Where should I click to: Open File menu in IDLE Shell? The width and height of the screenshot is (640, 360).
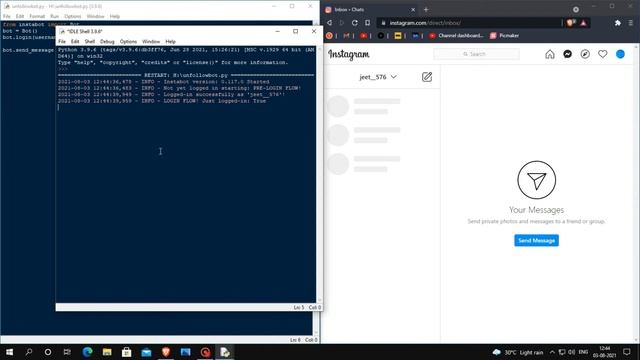pos(62,42)
